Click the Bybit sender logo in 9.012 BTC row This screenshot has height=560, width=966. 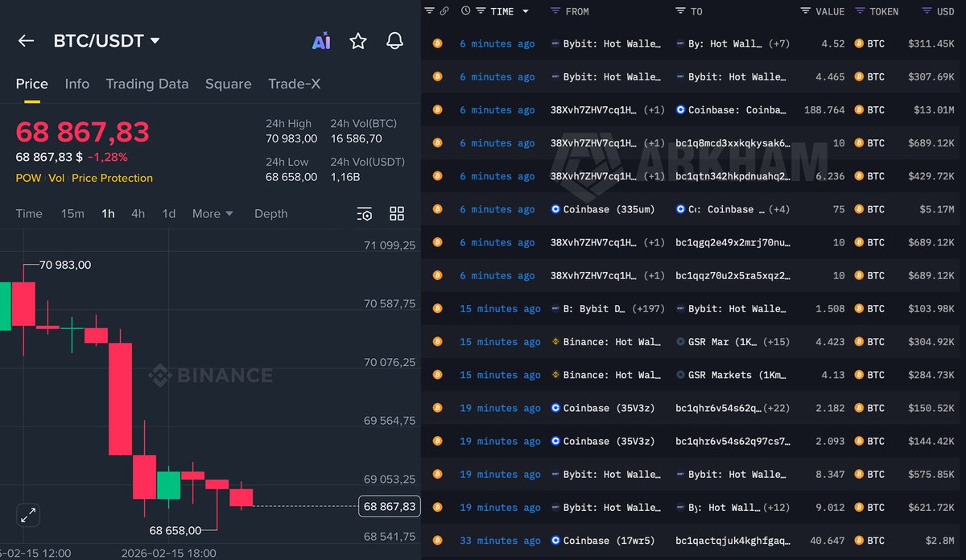[x=555, y=508]
